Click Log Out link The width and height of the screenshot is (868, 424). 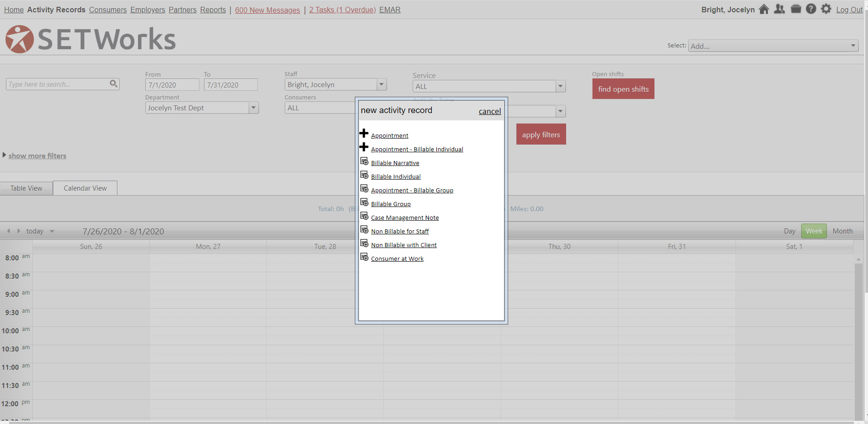coord(849,10)
